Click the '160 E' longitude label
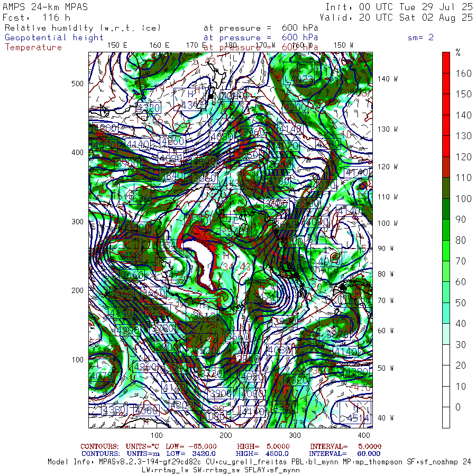Screen dimensions: 476x476 point(159,45)
